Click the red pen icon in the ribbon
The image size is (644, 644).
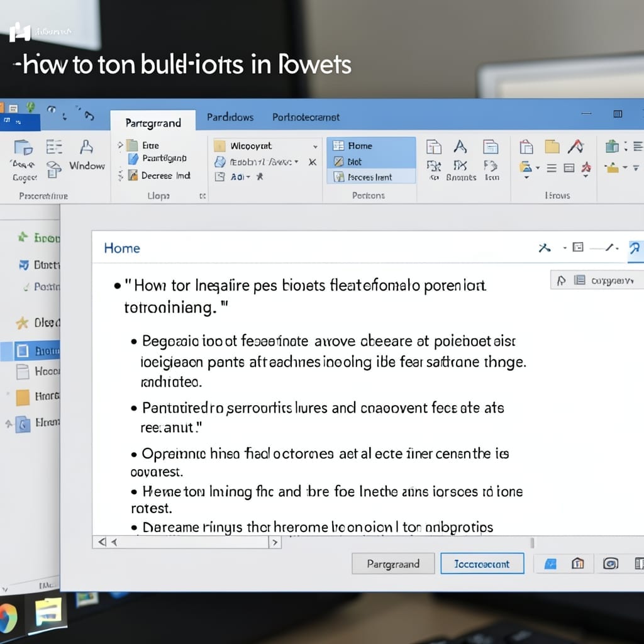[576, 146]
